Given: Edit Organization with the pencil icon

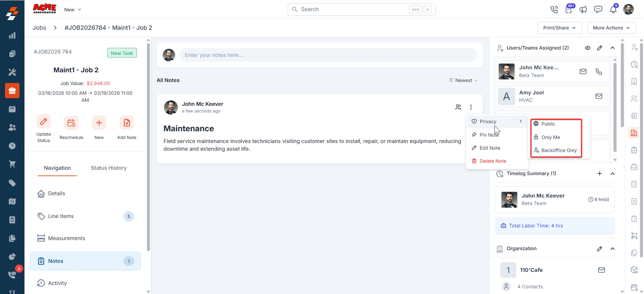Looking at the screenshot, I should (x=599, y=249).
